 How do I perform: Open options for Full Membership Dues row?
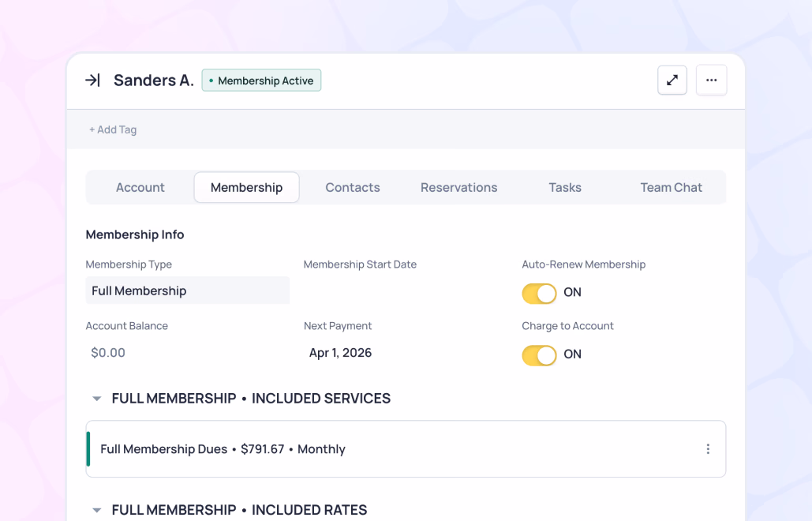click(708, 449)
